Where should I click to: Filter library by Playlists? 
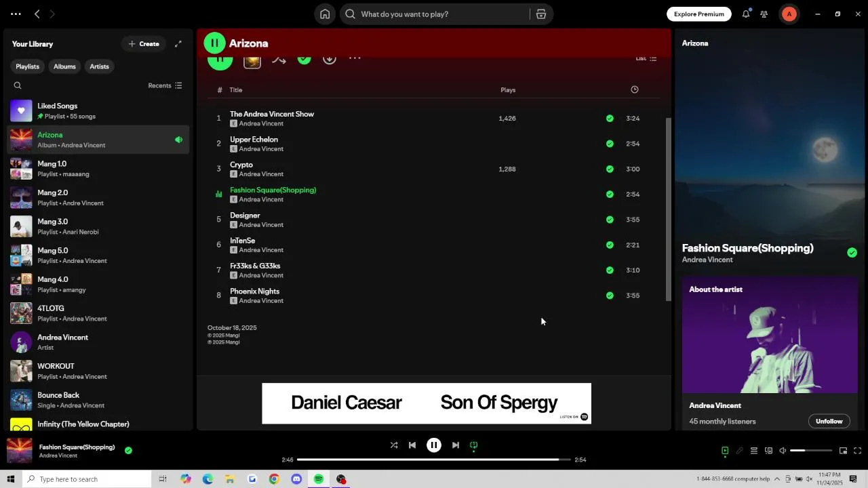[27, 66]
